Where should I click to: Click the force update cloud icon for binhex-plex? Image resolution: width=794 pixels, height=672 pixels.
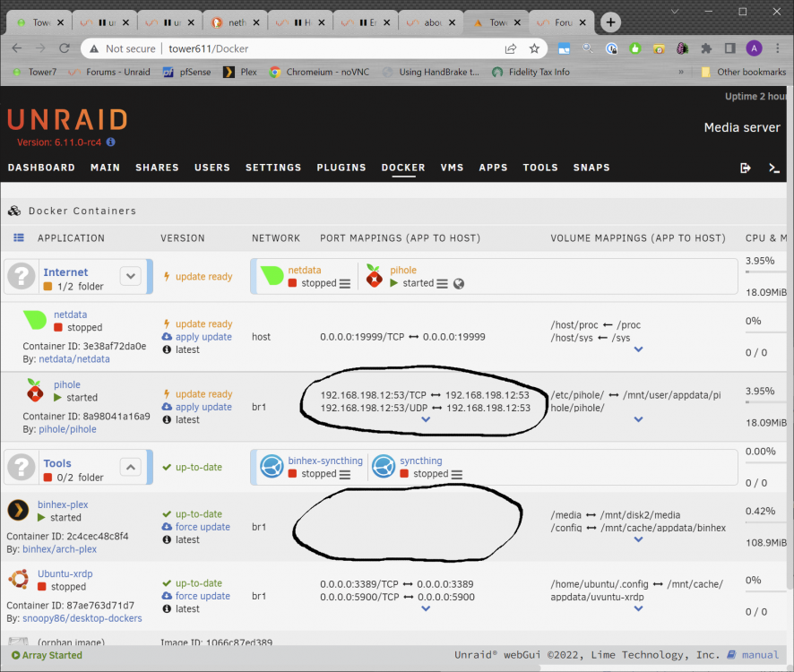click(167, 527)
